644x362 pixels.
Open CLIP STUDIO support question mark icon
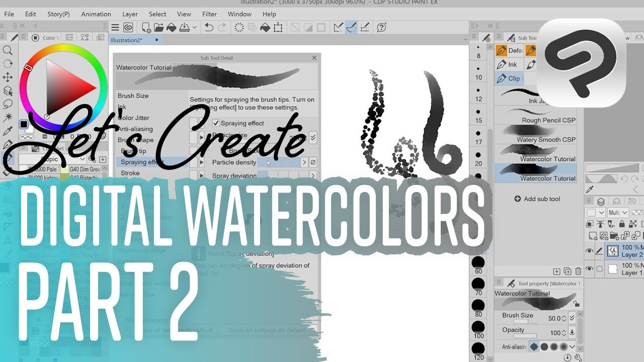click(x=381, y=27)
